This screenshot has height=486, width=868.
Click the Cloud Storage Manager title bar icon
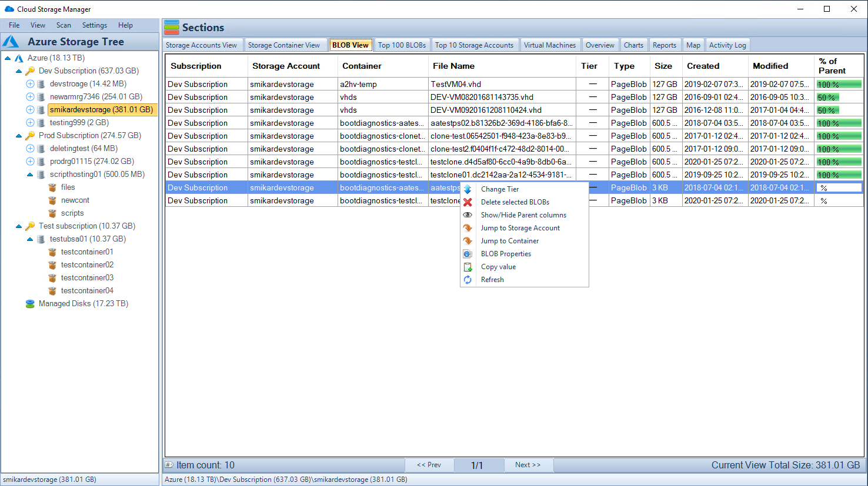pyautogui.click(x=9, y=9)
